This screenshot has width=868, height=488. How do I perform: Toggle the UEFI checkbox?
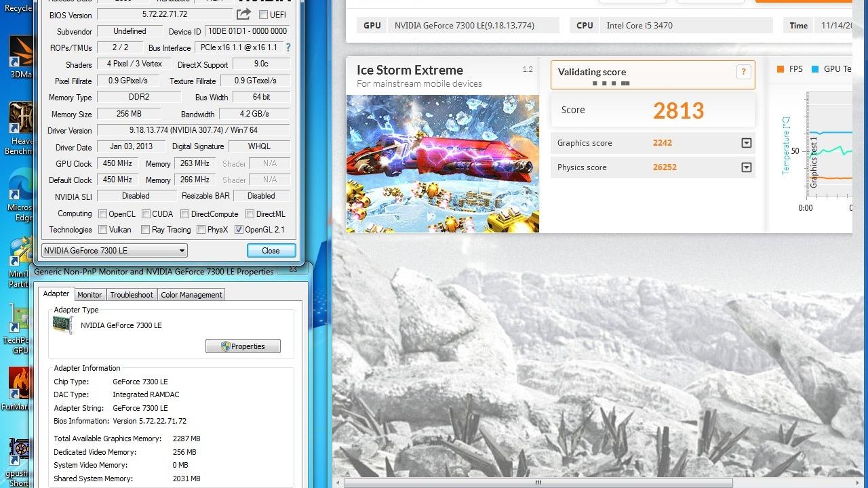(263, 15)
